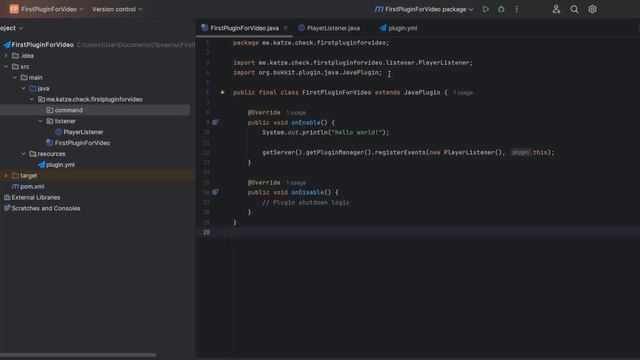This screenshot has height=360, width=640.
Task: Click the target folder icon
Action: (16, 176)
